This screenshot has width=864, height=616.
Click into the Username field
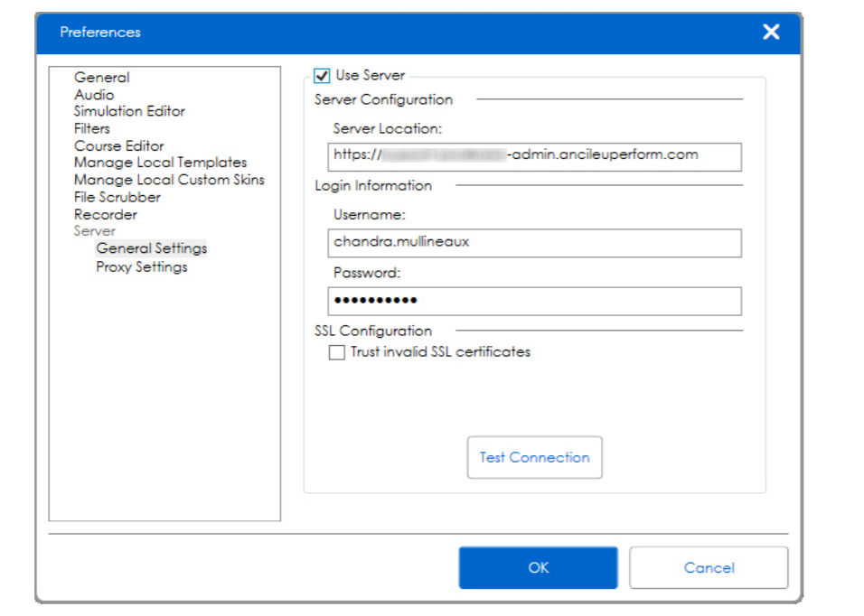pos(534,242)
